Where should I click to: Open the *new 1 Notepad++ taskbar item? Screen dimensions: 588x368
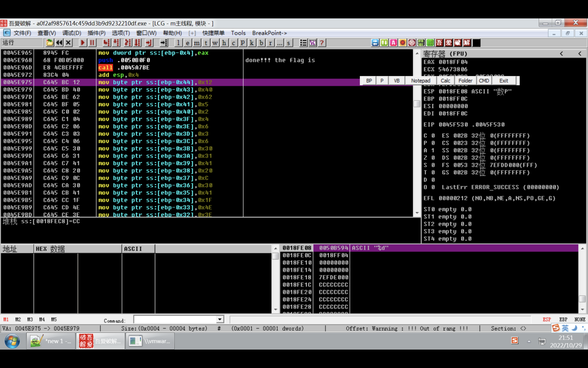51,341
